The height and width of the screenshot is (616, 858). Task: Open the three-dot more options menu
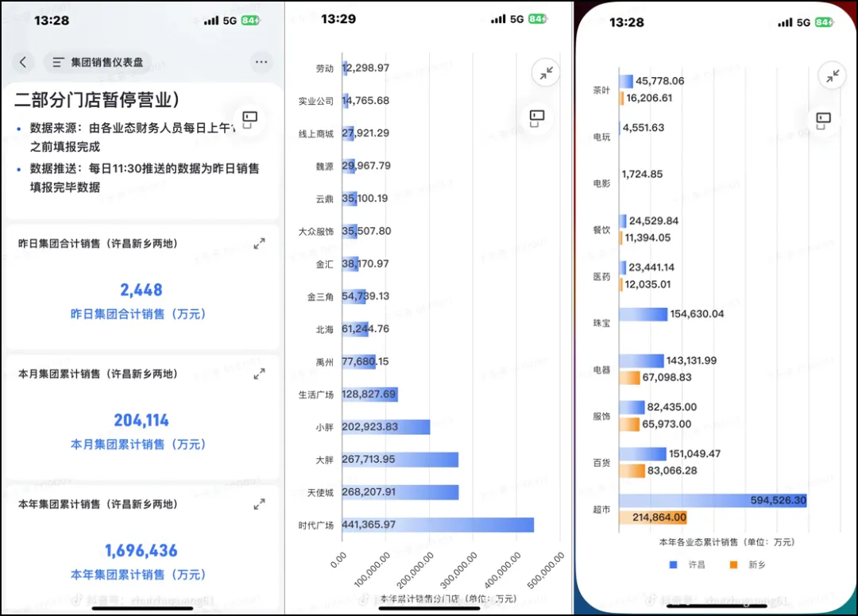click(x=261, y=62)
